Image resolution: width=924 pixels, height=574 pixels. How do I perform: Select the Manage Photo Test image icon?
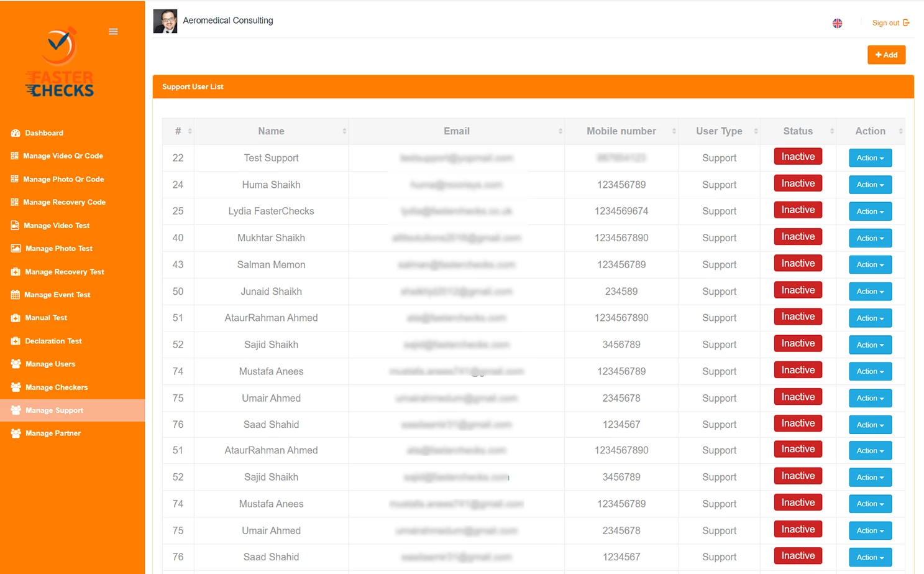coord(15,248)
